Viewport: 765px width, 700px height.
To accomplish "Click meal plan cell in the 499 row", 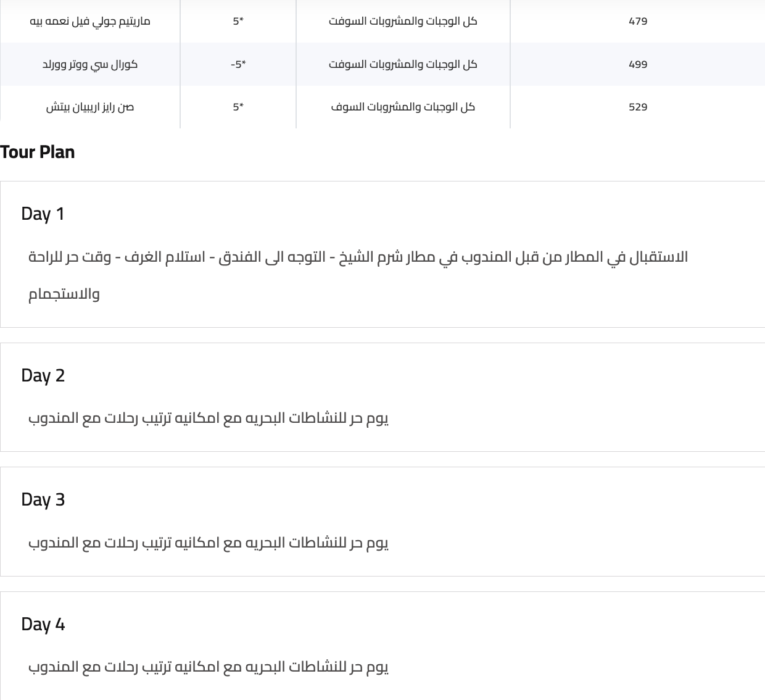I will (x=403, y=64).
